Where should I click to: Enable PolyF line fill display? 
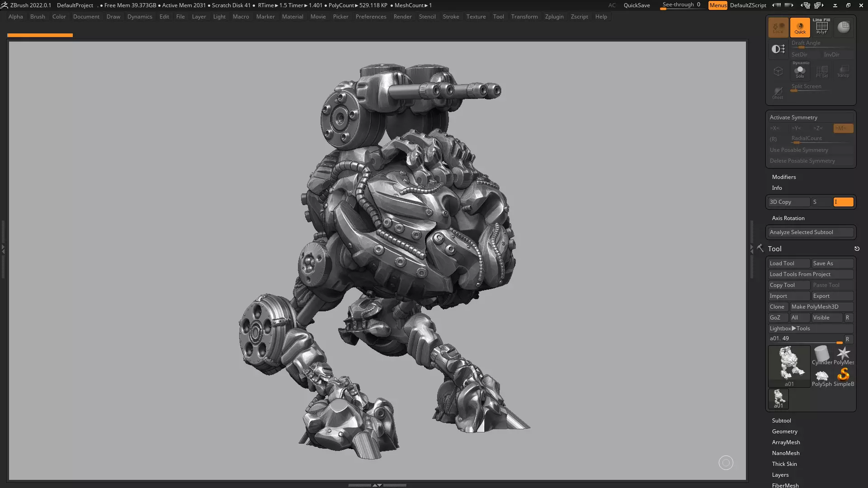821,28
